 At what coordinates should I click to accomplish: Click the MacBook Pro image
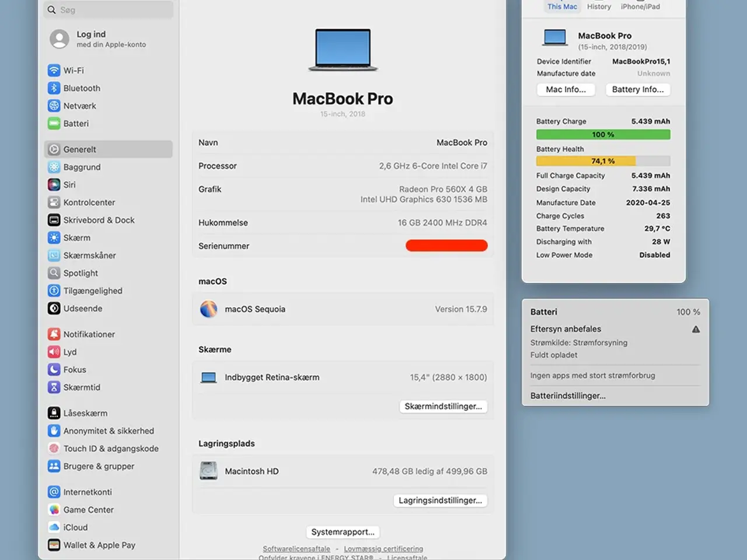pyautogui.click(x=343, y=50)
